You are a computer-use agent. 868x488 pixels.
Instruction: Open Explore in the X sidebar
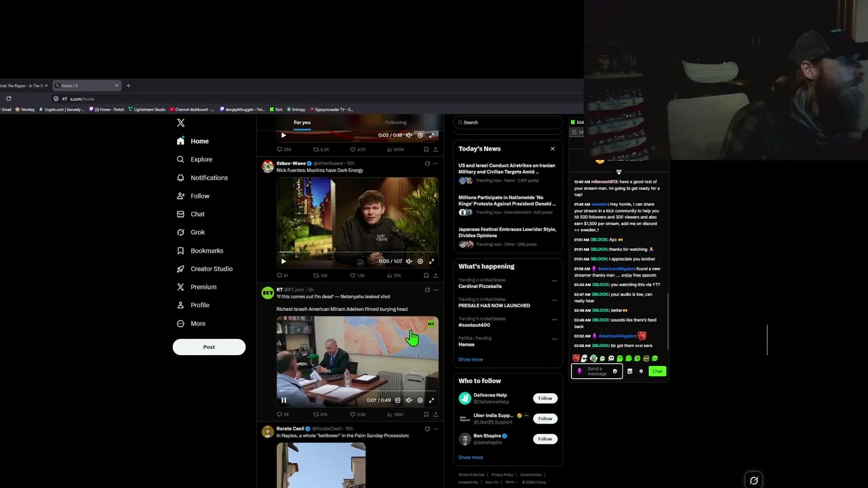tap(194, 159)
